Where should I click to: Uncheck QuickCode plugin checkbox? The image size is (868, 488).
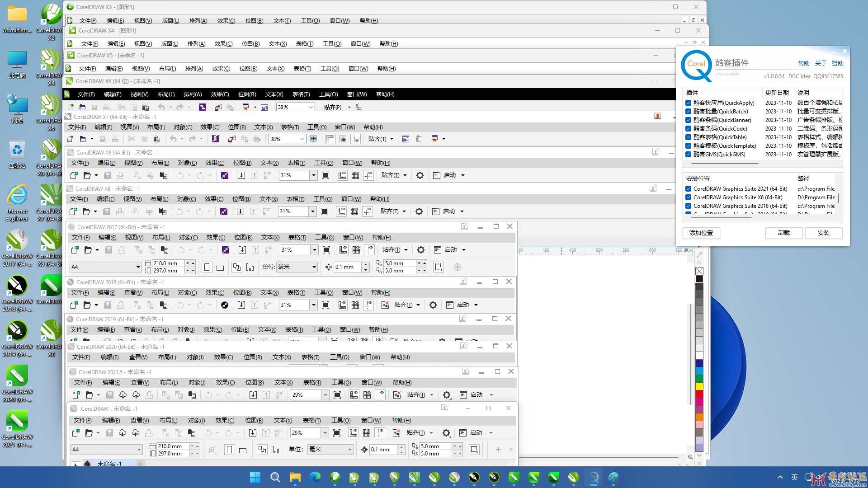point(688,129)
